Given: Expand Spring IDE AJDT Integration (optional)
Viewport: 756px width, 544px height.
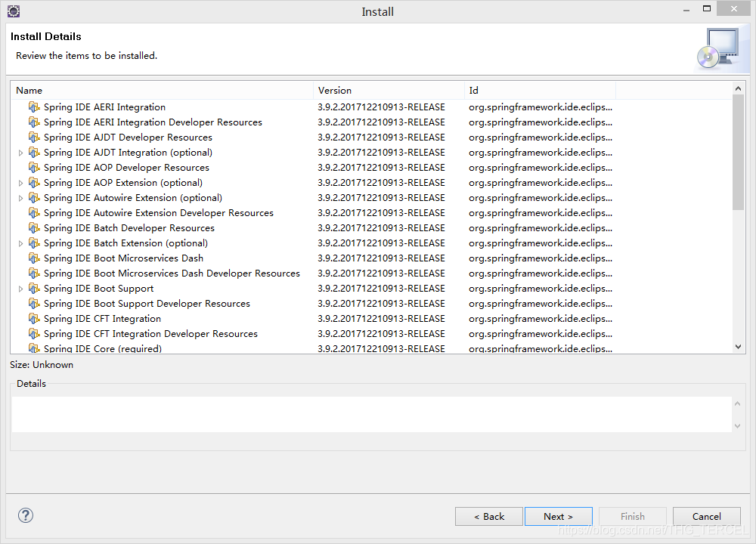Looking at the screenshot, I should 20,153.
